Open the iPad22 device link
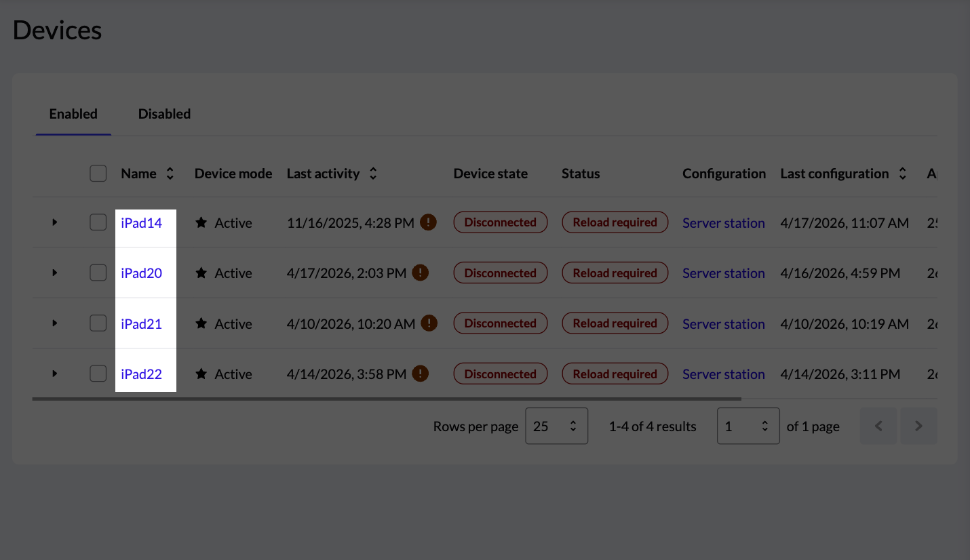970x560 pixels. pos(141,374)
